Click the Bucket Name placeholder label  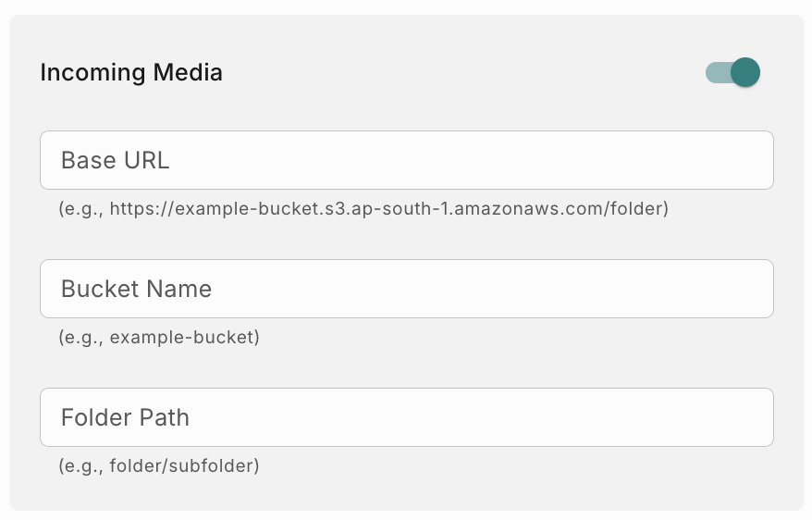[x=136, y=289]
